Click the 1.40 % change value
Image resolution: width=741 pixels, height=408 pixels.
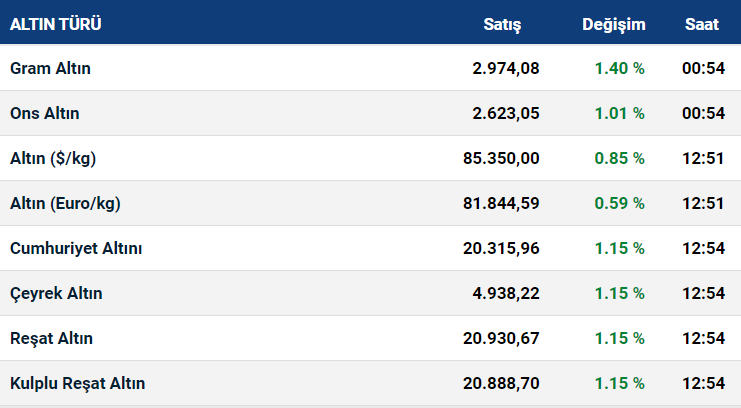coord(619,69)
